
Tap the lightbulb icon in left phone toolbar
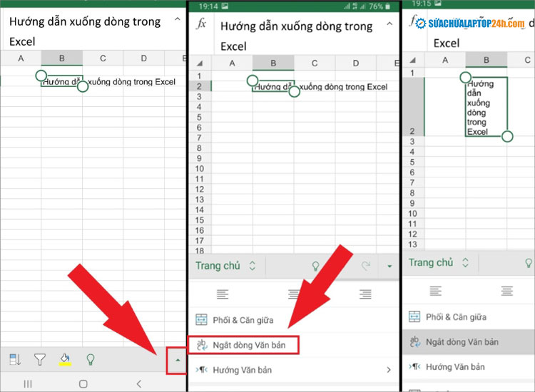pyautogui.click(x=91, y=359)
